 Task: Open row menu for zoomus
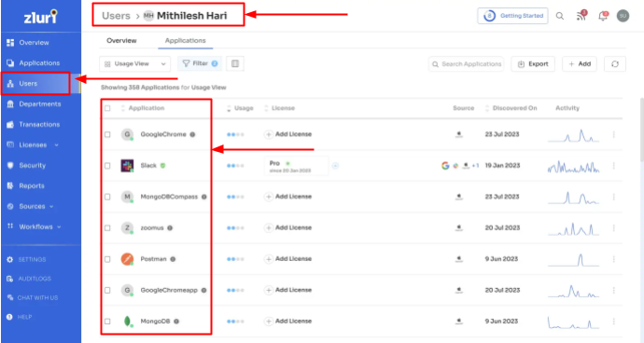click(x=614, y=228)
